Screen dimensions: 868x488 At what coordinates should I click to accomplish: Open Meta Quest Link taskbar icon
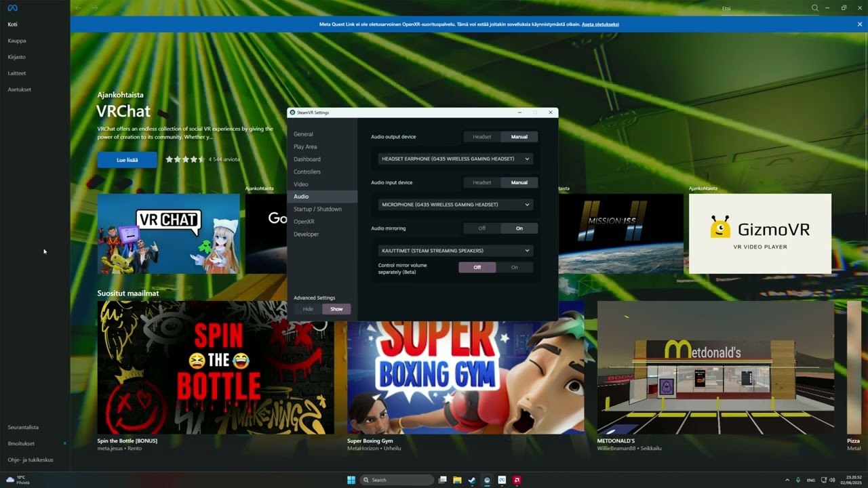[502, 480]
